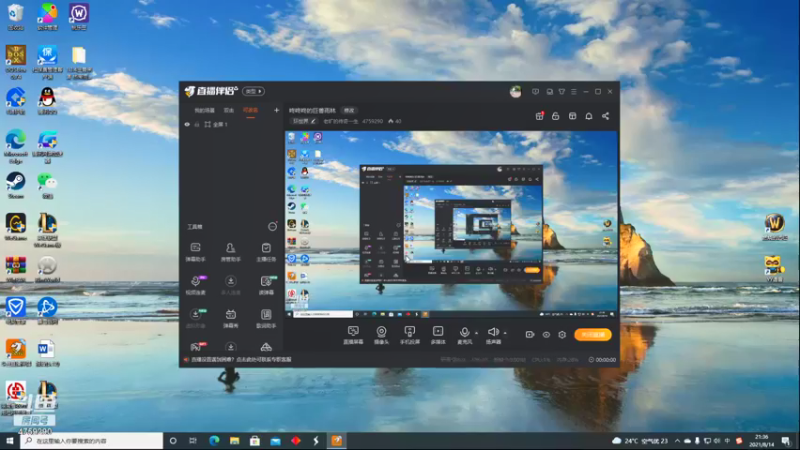Switch to the middle scene tab

229,110
